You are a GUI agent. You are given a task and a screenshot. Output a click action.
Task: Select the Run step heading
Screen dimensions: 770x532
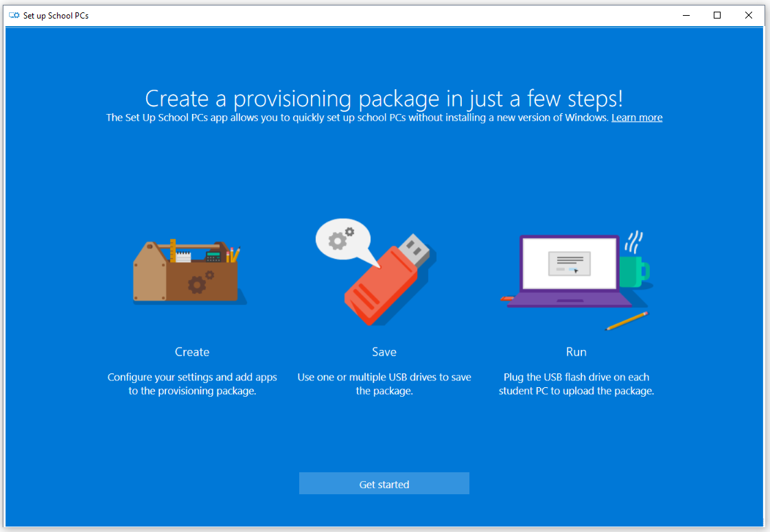576,351
